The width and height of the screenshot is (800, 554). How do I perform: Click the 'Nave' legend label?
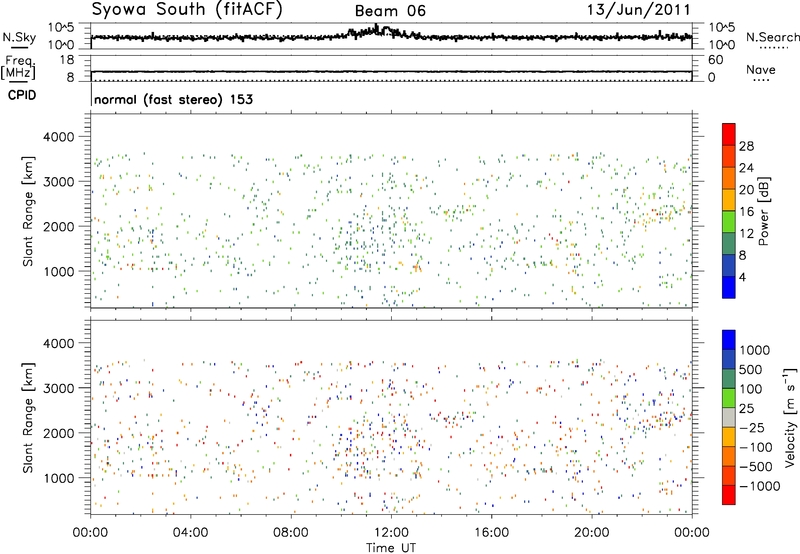coord(761,70)
